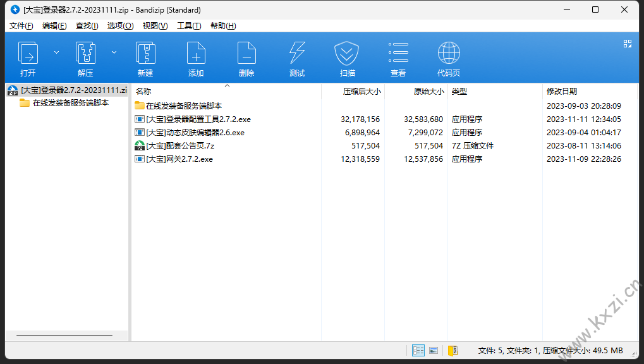The image size is (644, 364).
Task: Switch to details list view in status bar
Action: pyautogui.click(x=418, y=351)
